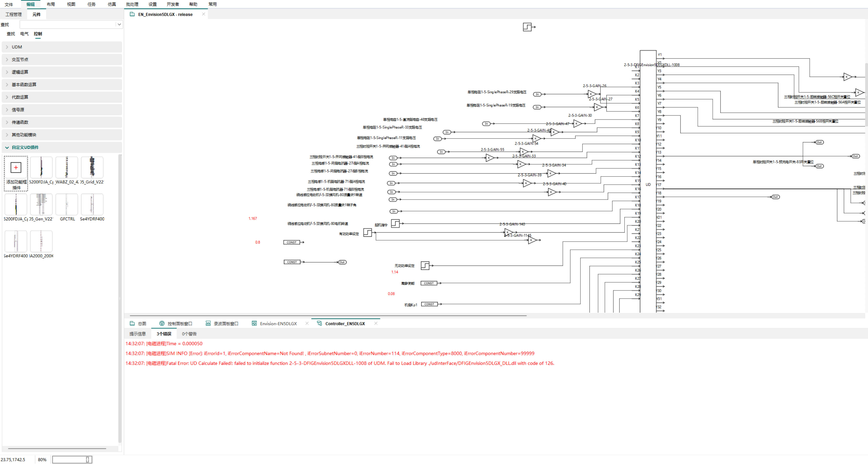Select the WABZ_02 plugin thumbnail
The height and width of the screenshot is (464, 868).
67,167
